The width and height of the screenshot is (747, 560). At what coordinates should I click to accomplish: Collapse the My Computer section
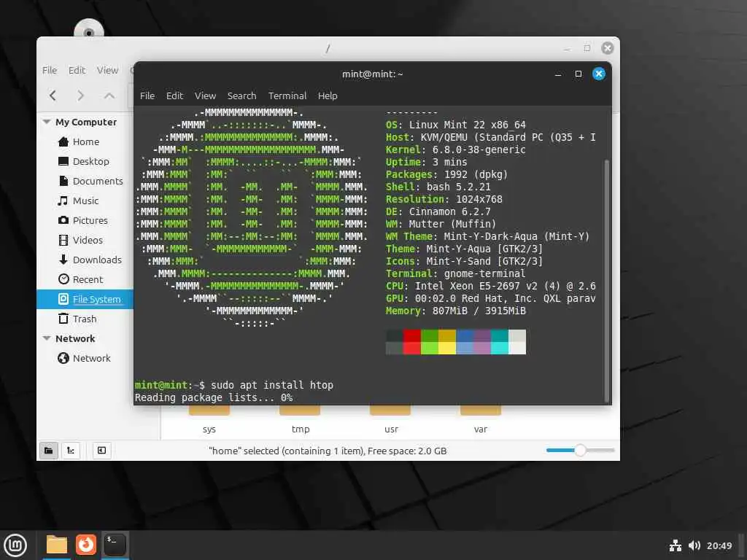pos(47,122)
